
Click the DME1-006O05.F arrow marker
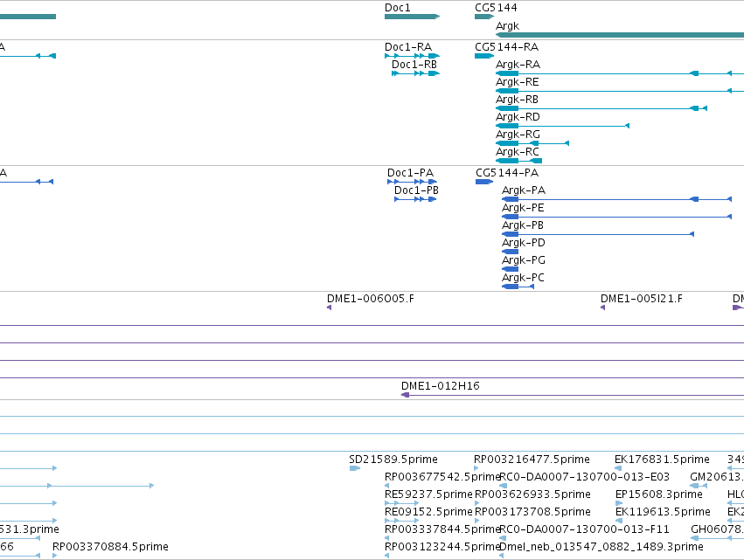(x=329, y=308)
